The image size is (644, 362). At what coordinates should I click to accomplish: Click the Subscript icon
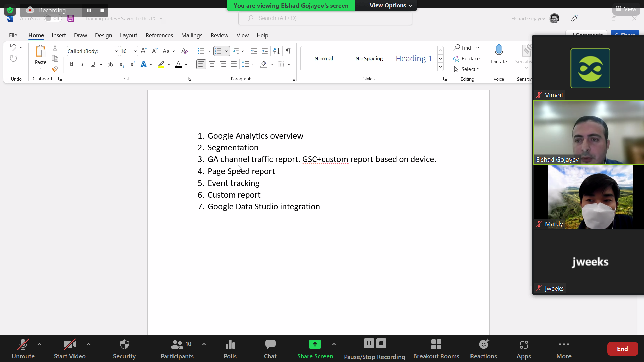[x=121, y=64]
